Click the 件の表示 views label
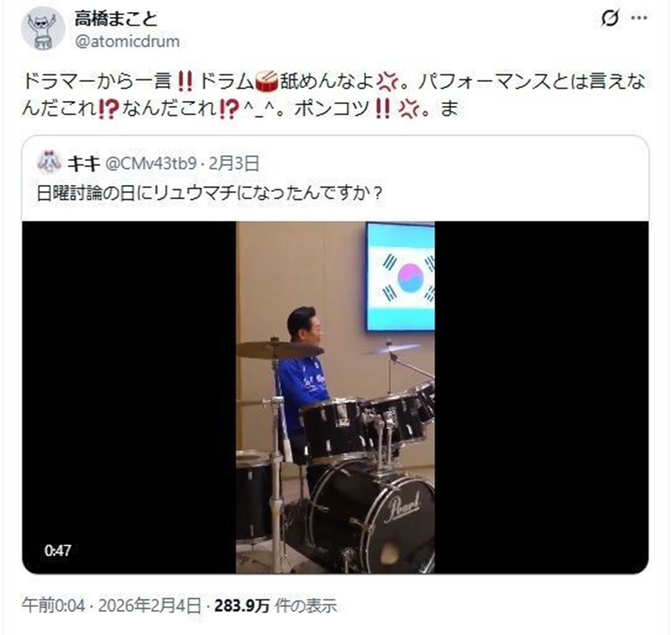 pyautogui.click(x=306, y=605)
